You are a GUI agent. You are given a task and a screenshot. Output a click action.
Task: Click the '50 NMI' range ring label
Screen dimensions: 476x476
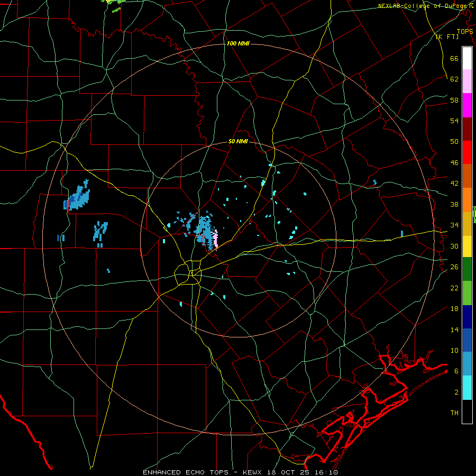[x=238, y=141]
